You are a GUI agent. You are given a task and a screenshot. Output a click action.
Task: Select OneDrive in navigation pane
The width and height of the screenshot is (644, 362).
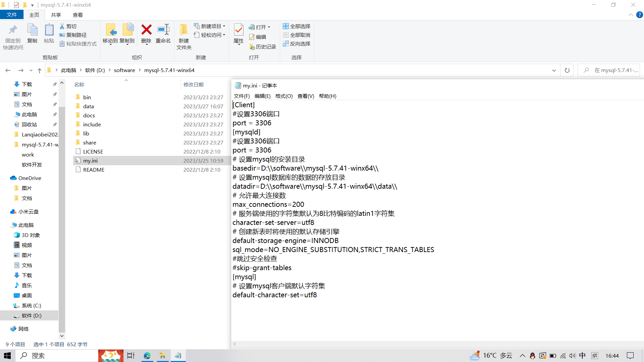click(x=30, y=178)
